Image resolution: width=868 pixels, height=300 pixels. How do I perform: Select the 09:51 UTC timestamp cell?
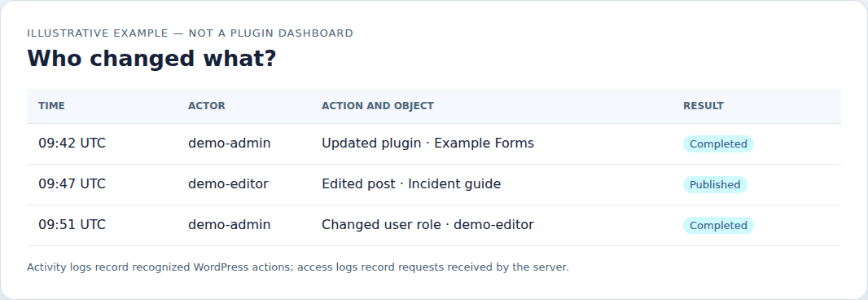tap(72, 225)
